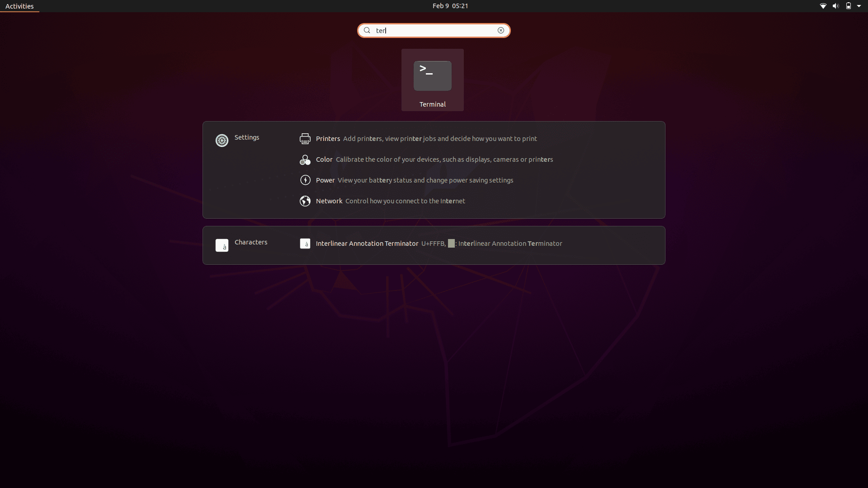868x488 pixels.
Task: Focus the search input field
Action: [434, 30]
